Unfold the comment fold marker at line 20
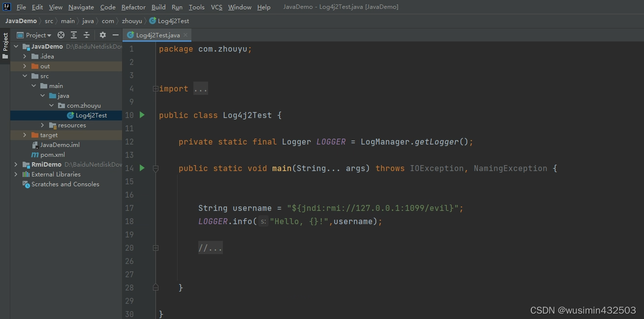Viewport: 644px width, 319px height. click(x=155, y=248)
